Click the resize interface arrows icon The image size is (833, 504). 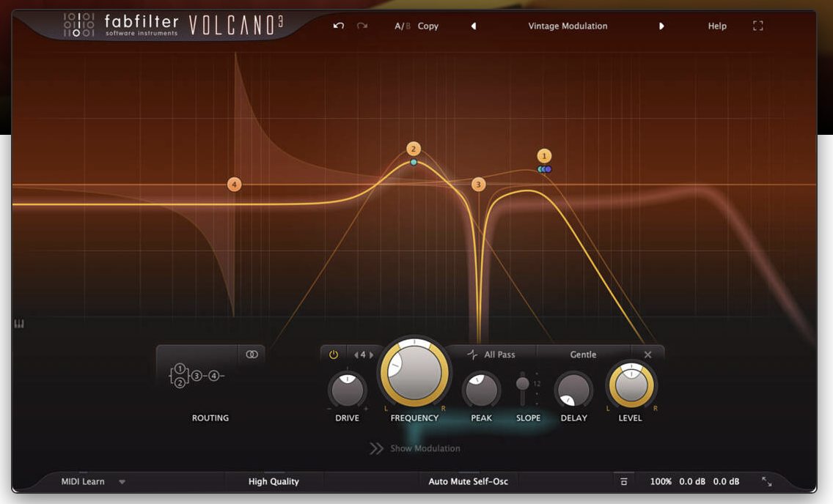click(766, 482)
